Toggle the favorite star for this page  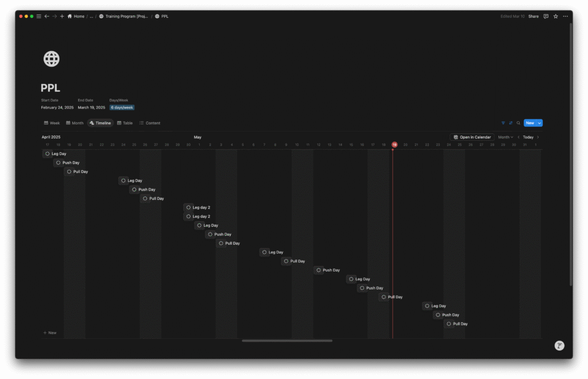[x=555, y=16]
